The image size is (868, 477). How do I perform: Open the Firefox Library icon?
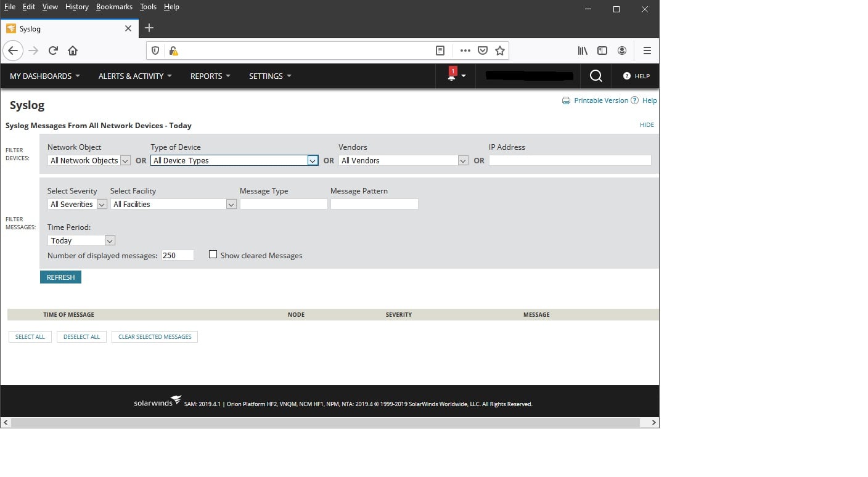[x=582, y=51]
